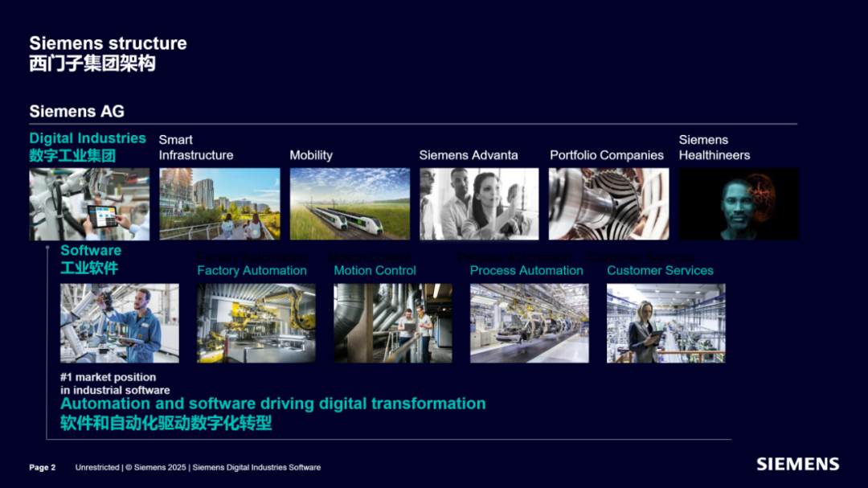Select the Smart Infrastructure city image
This screenshot has height=488, width=868.
click(x=219, y=204)
